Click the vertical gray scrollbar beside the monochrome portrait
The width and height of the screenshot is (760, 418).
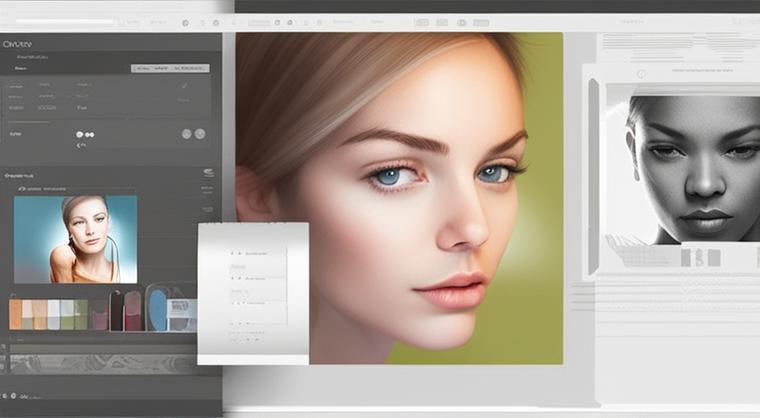[593, 177]
